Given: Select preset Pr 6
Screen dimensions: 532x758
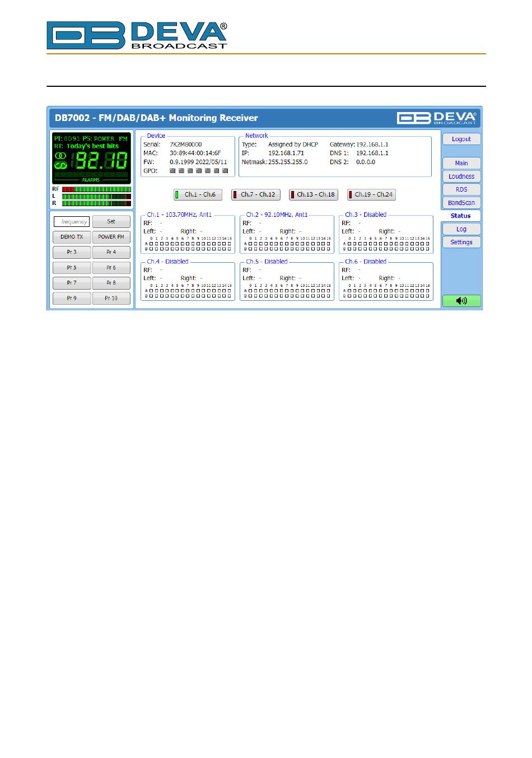Looking at the screenshot, I should click(x=111, y=268).
